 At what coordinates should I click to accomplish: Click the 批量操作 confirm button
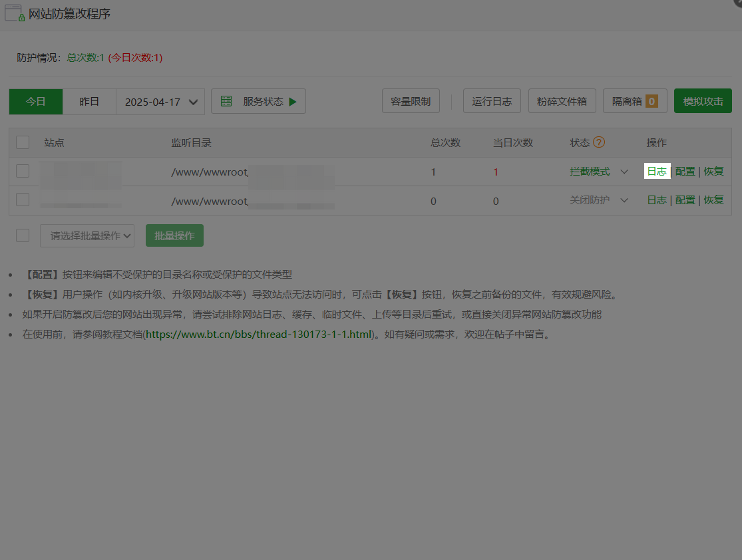click(174, 235)
